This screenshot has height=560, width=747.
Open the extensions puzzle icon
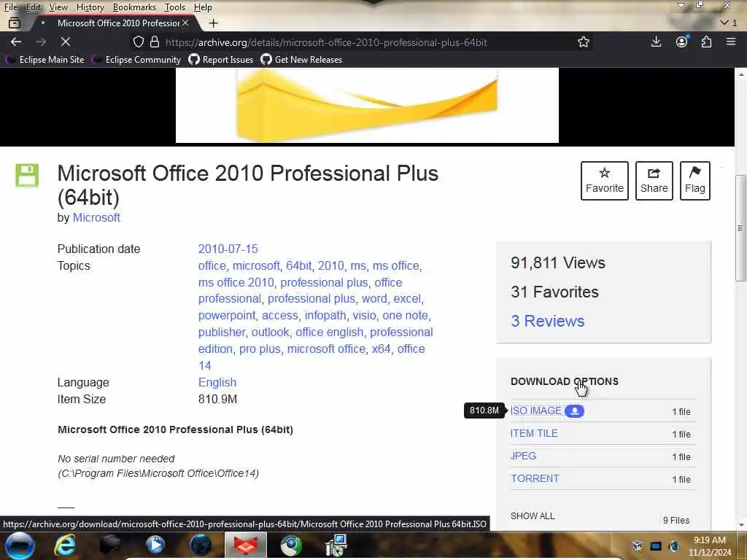pyautogui.click(x=706, y=42)
